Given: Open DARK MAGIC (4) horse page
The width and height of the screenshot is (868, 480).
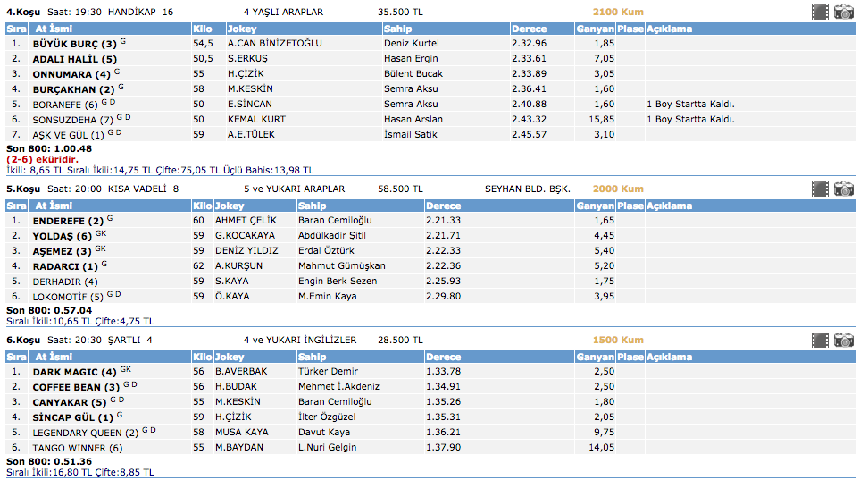Looking at the screenshot, I should 74,371.
